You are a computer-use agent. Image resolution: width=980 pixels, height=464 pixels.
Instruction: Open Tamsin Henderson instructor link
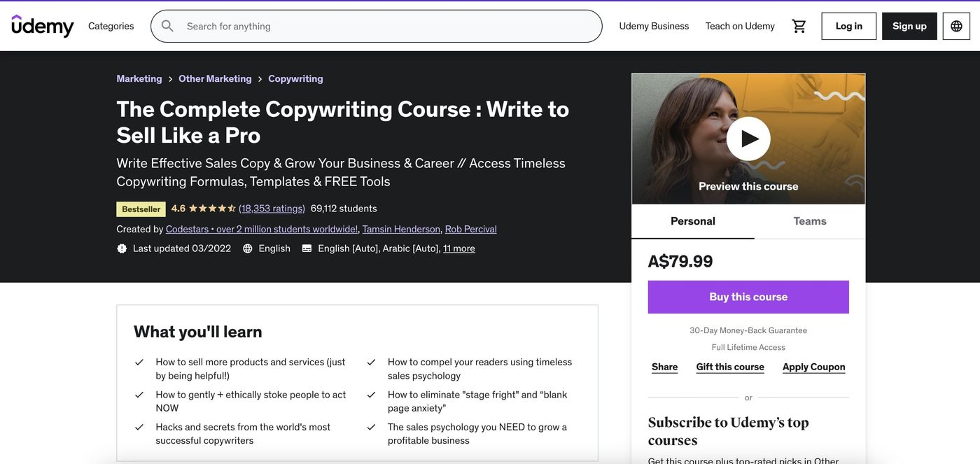coord(401,229)
